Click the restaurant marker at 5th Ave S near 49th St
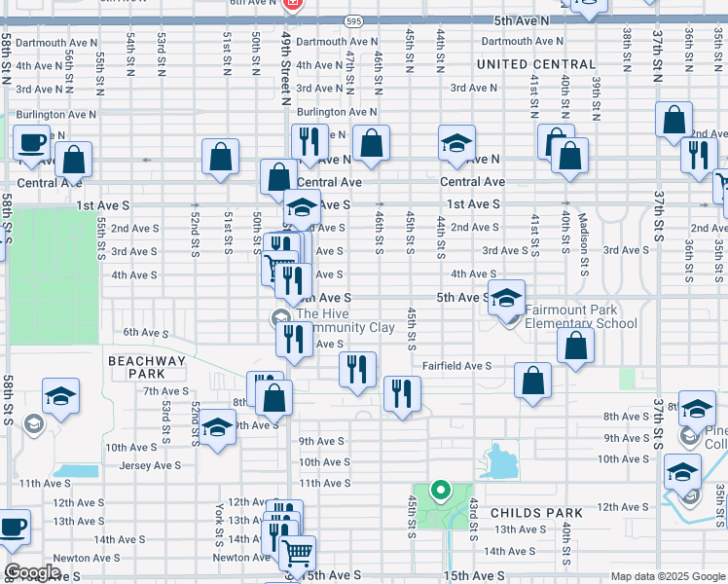728x584 pixels. 293,283
